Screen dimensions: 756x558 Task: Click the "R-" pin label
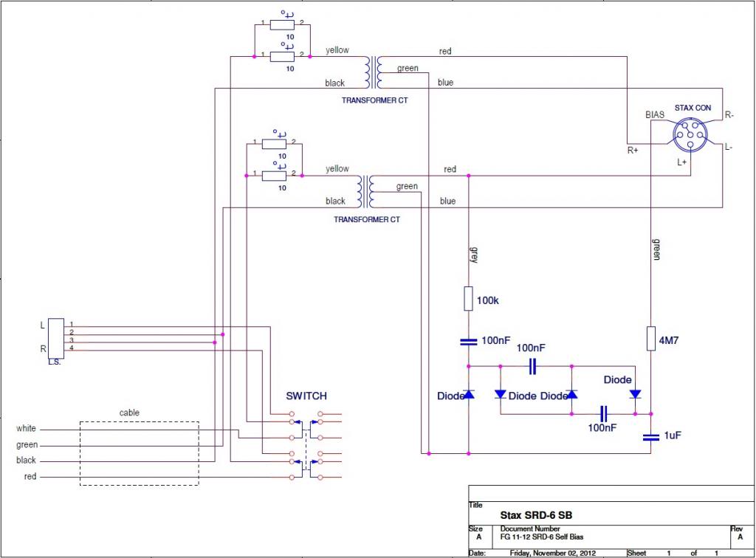(729, 115)
